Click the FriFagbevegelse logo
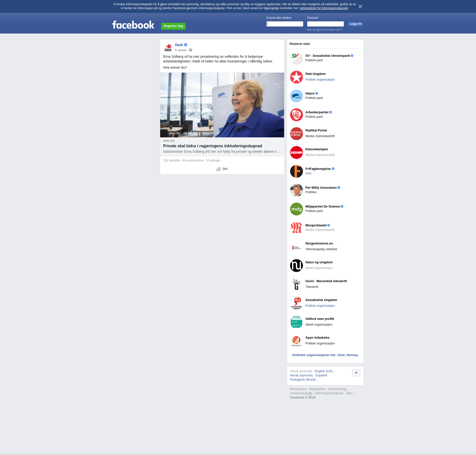476x455 pixels. [x=297, y=171]
